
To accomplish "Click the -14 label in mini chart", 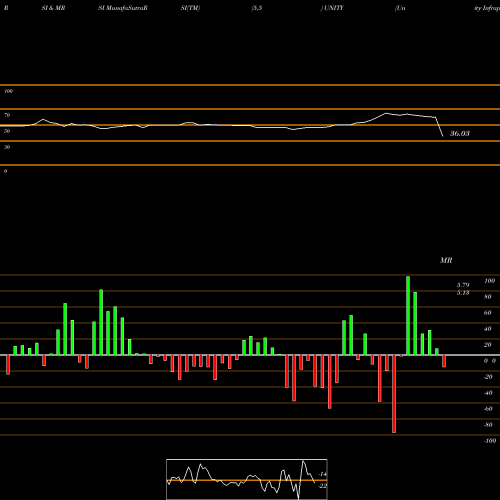I will (322, 474).
